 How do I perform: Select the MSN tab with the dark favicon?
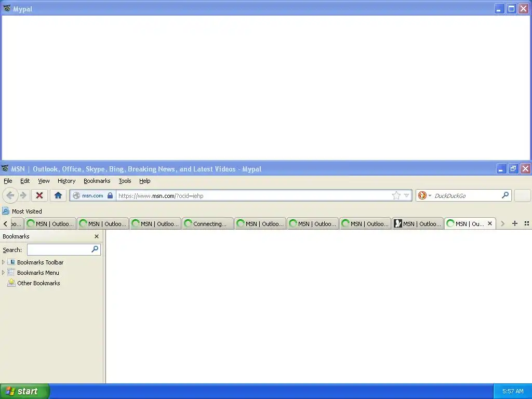coord(417,223)
